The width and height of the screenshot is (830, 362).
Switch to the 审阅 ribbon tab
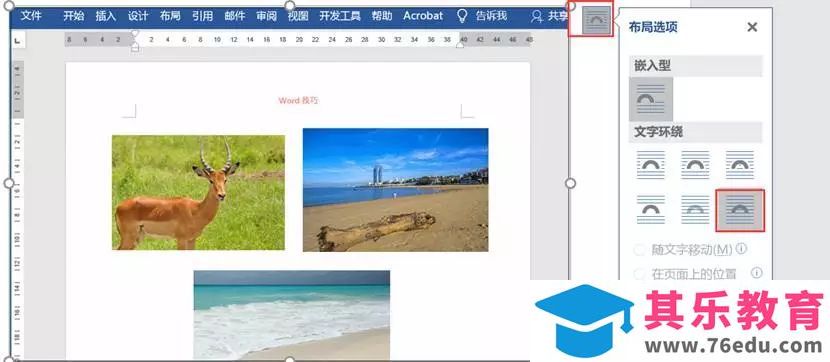266,16
